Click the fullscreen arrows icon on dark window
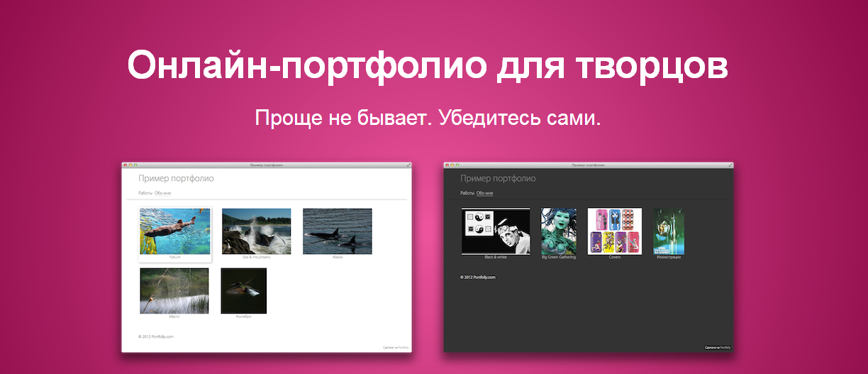The width and height of the screenshot is (868, 374). [x=730, y=165]
